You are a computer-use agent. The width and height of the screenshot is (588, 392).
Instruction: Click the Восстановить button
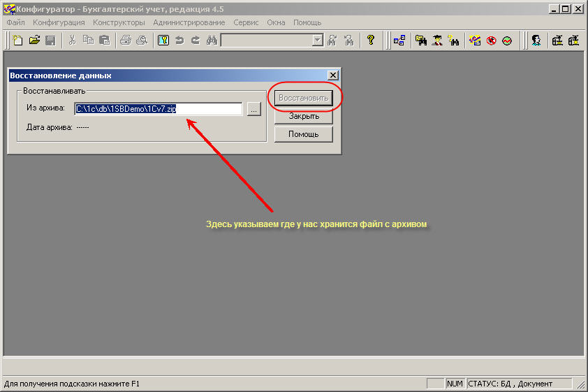tap(304, 98)
